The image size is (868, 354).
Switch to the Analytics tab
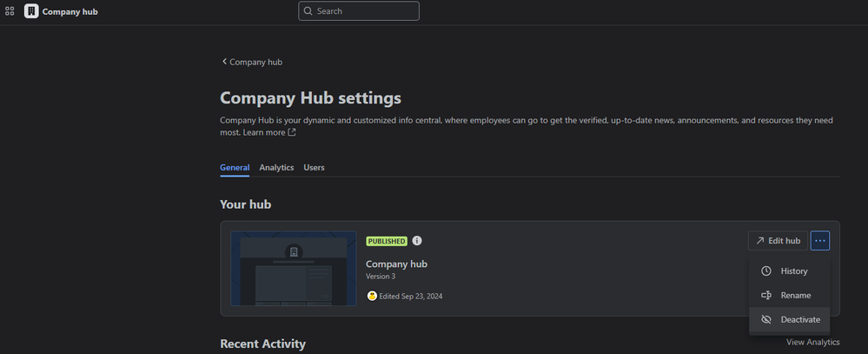[x=276, y=167]
